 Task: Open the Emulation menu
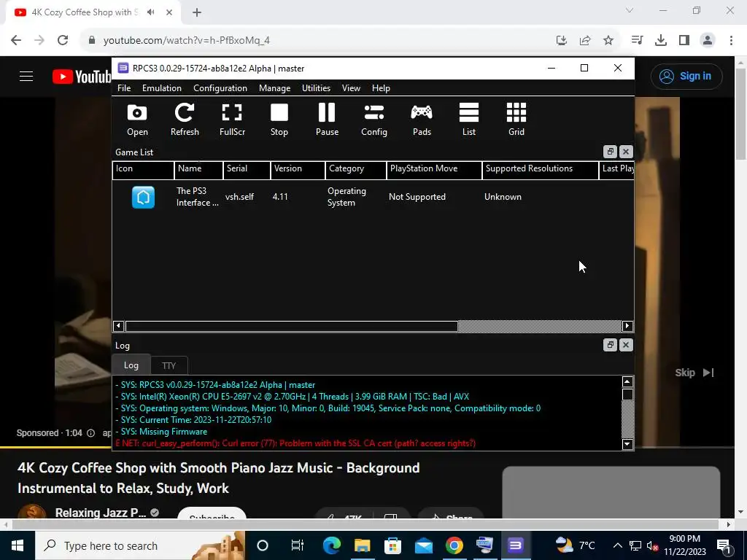(161, 88)
